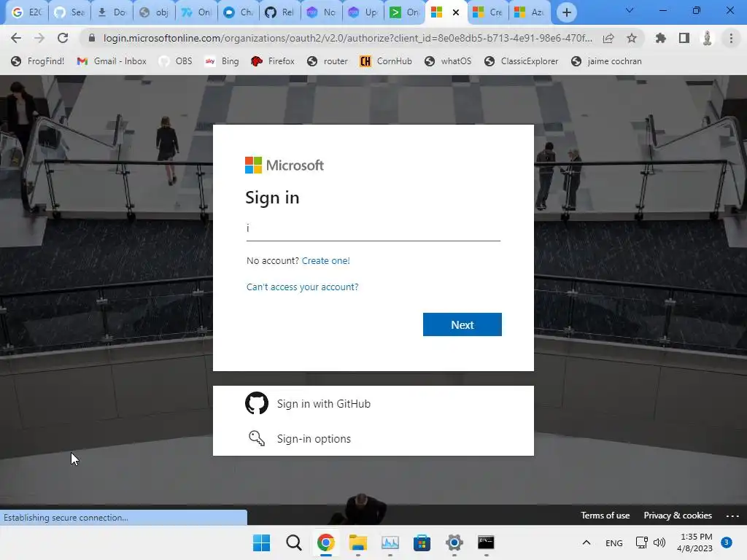The image size is (747, 560).
Task: Switch to the Do downloads tab
Action: pos(112,12)
